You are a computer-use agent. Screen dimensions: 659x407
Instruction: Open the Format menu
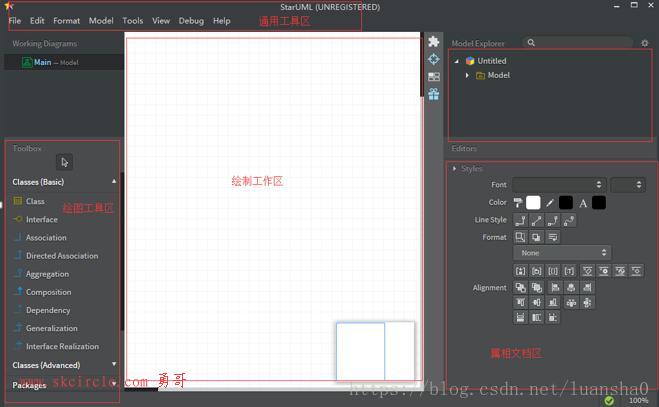point(66,21)
